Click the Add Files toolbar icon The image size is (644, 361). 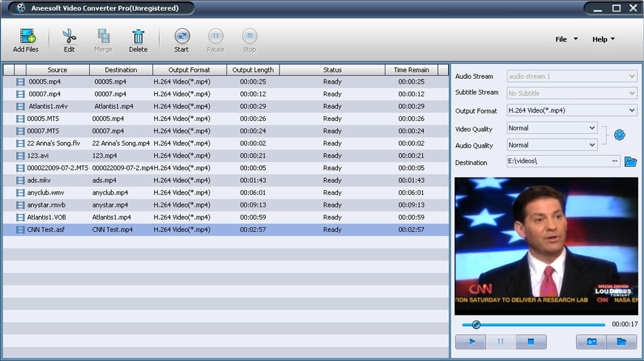click(27, 40)
